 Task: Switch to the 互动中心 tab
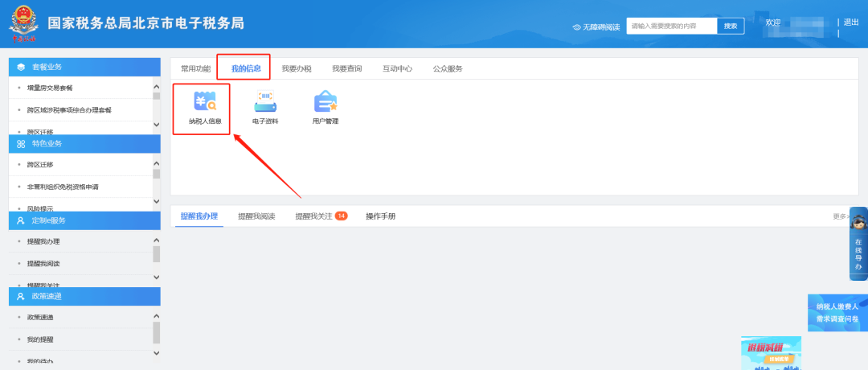397,68
